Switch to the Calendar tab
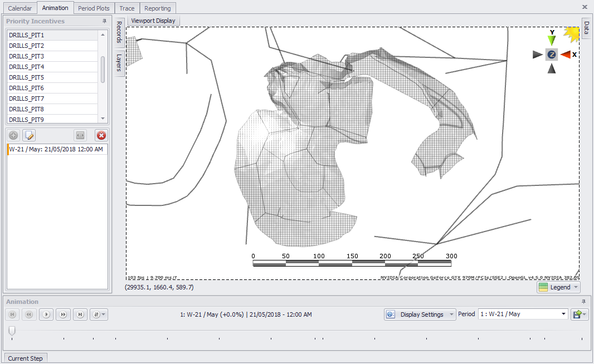The image size is (594, 364). tap(20, 8)
